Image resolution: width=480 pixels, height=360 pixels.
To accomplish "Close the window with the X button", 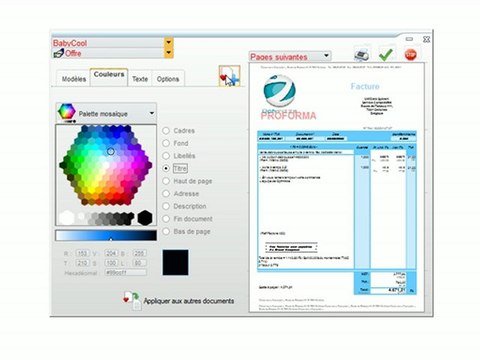I will [x=426, y=39].
